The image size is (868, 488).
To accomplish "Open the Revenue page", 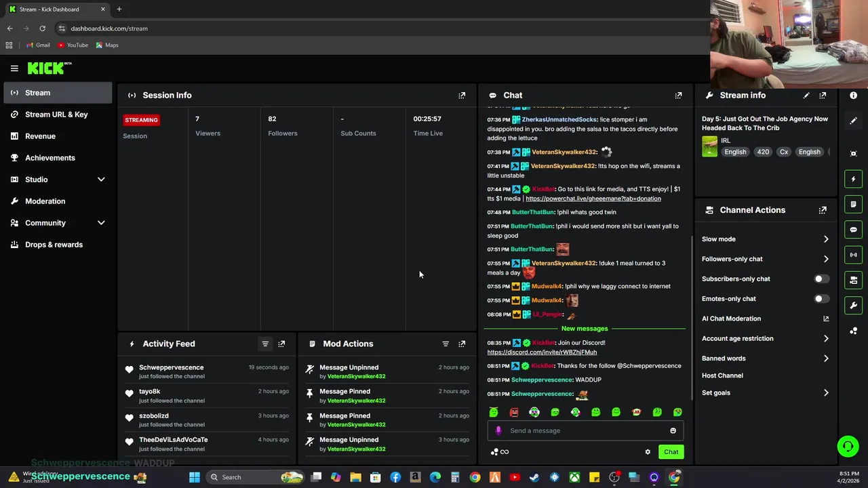I will coord(58,136).
